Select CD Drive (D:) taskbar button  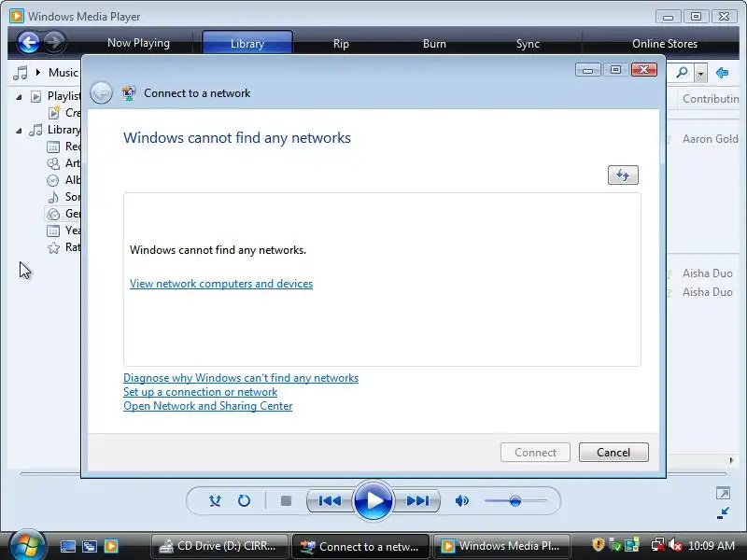[x=219, y=546]
